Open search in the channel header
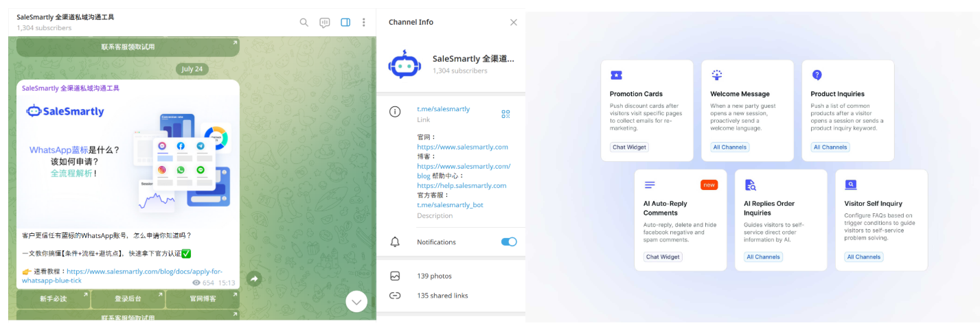 pos(304,22)
